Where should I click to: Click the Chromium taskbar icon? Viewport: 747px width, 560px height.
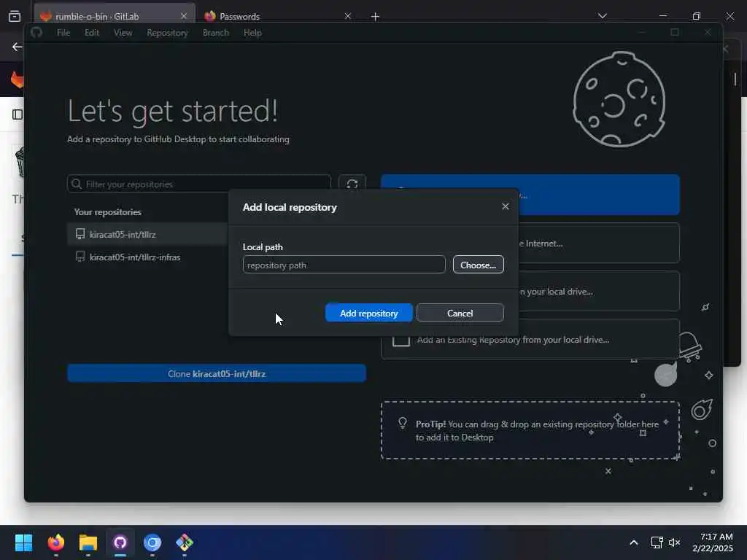click(x=152, y=542)
